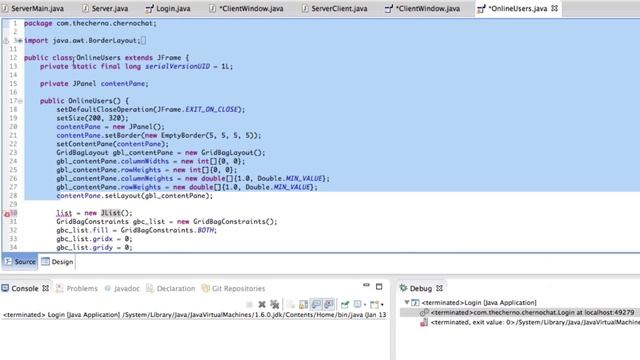Remove the launch with the X icon
Viewport: 640px width, 360px height.
(262, 304)
